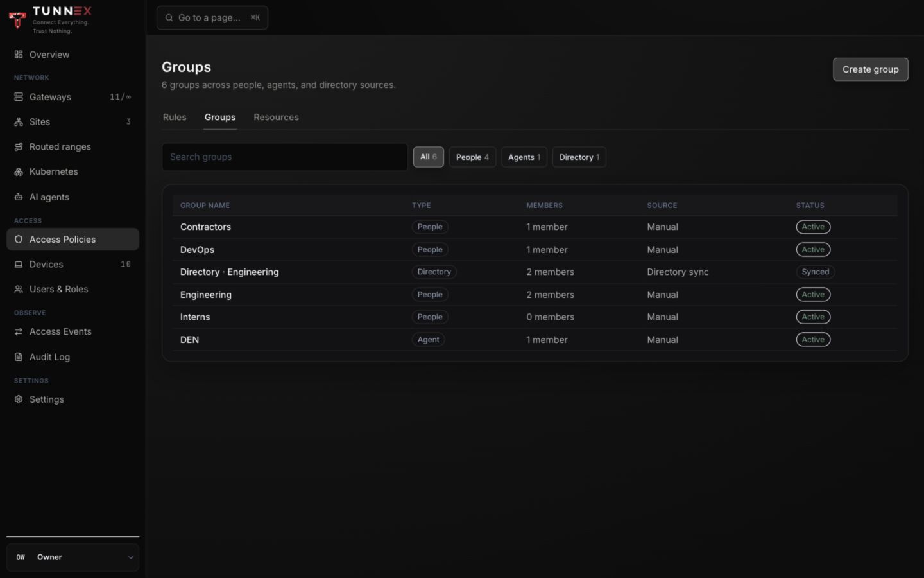Click the Type column header
924x578 pixels.
421,206
